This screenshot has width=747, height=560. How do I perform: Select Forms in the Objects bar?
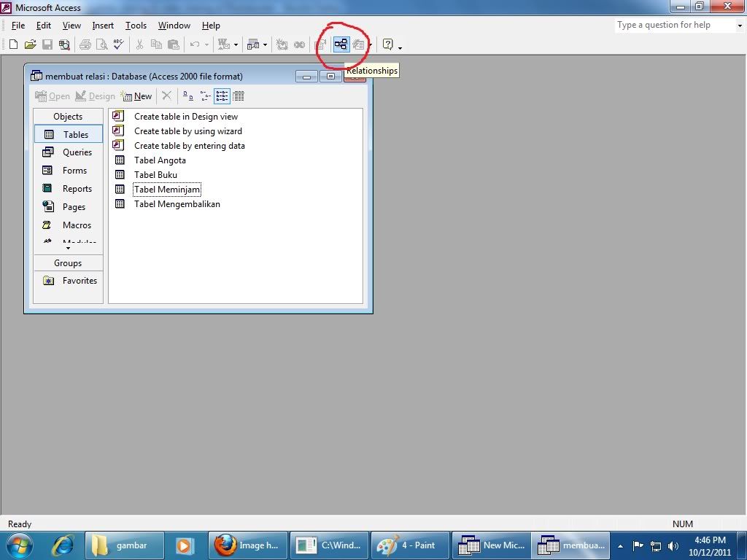pyautogui.click(x=68, y=171)
